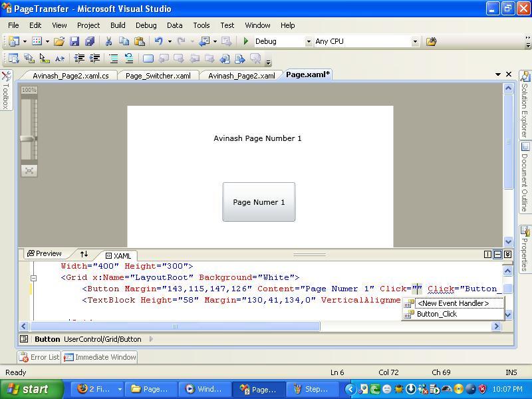
Task: Save the current file with floppy icon
Action: click(74, 41)
